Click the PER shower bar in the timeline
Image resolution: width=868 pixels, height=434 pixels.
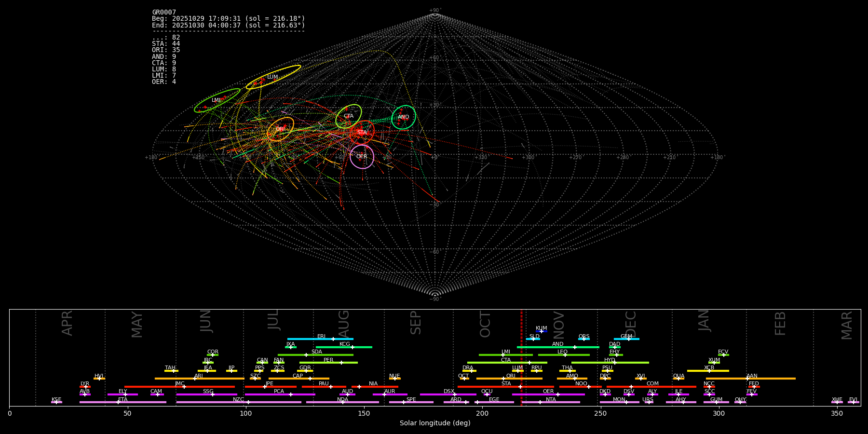pos(328,363)
